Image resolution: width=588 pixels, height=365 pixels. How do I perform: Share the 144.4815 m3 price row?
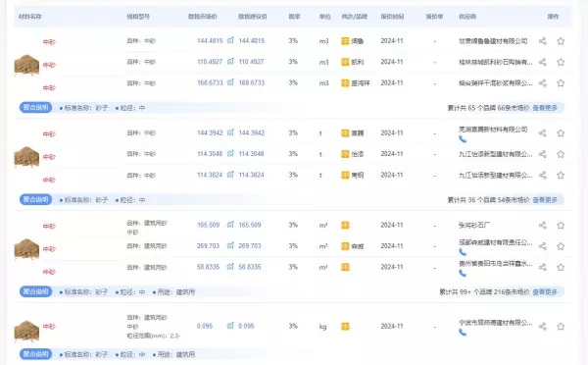click(542, 41)
